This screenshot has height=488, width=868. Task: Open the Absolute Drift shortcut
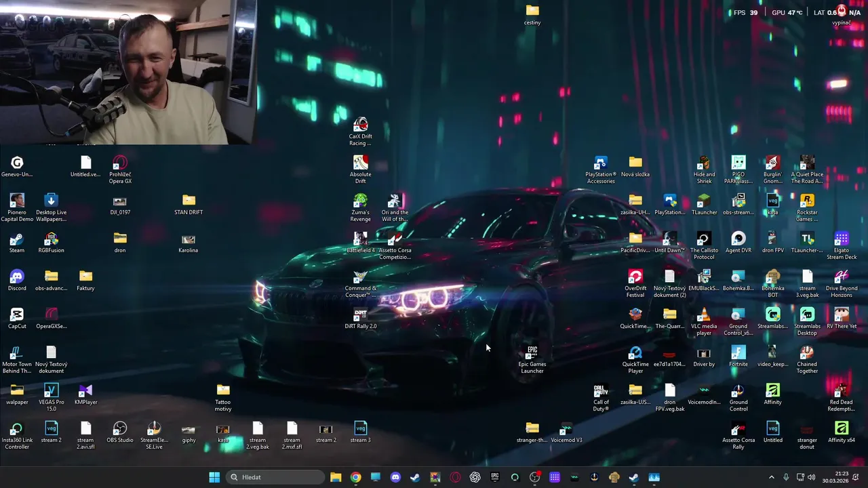coord(360,170)
